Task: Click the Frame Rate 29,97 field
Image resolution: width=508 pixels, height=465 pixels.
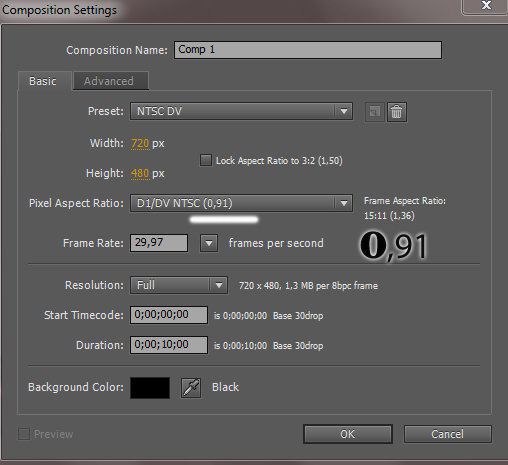Action: tap(159, 243)
